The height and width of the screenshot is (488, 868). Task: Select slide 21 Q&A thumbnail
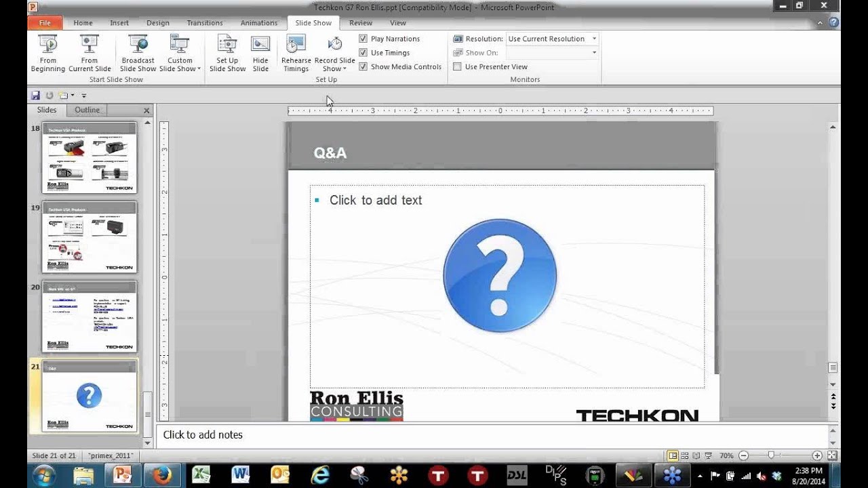(90, 396)
